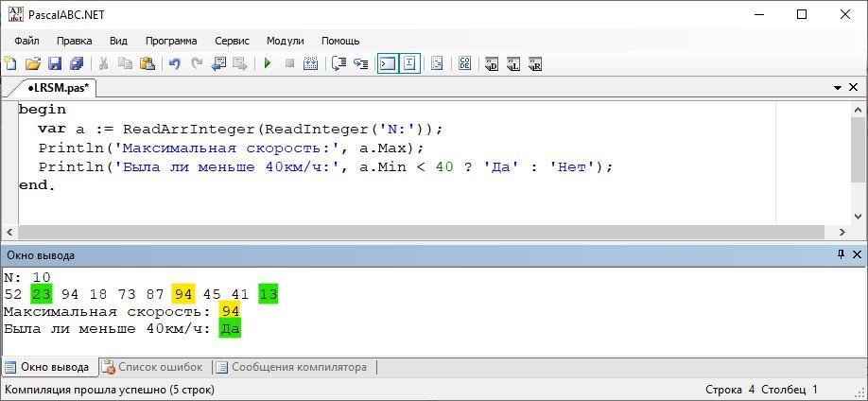Click 'Максимальная скорость:' string in code
Viewport: 868px width, 401px height.
click(x=229, y=148)
